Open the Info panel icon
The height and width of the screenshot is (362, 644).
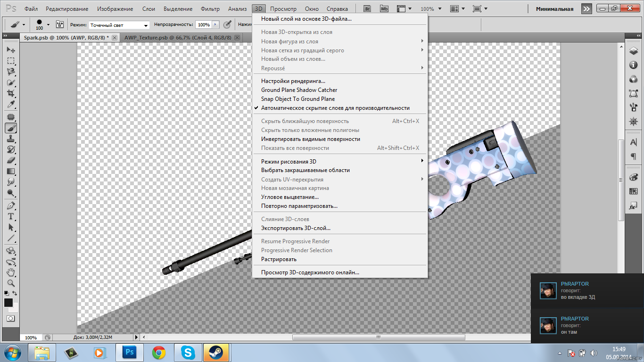point(633,65)
